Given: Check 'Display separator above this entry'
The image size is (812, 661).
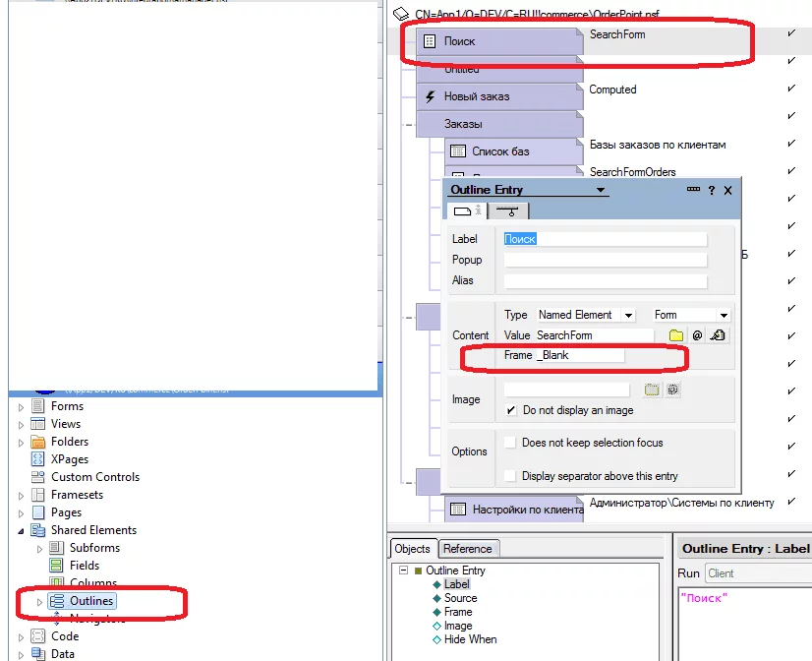Looking at the screenshot, I should coord(511,476).
